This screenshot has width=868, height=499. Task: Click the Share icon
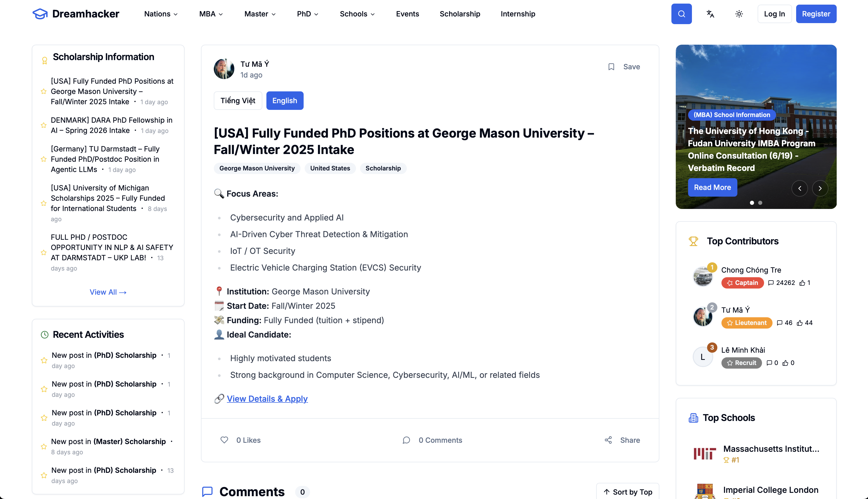pyautogui.click(x=608, y=440)
